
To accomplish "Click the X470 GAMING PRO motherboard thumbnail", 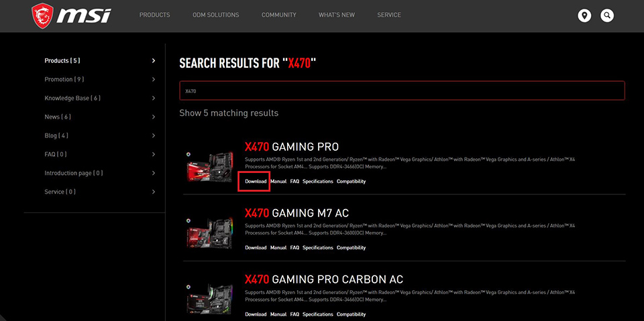I will [x=210, y=167].
